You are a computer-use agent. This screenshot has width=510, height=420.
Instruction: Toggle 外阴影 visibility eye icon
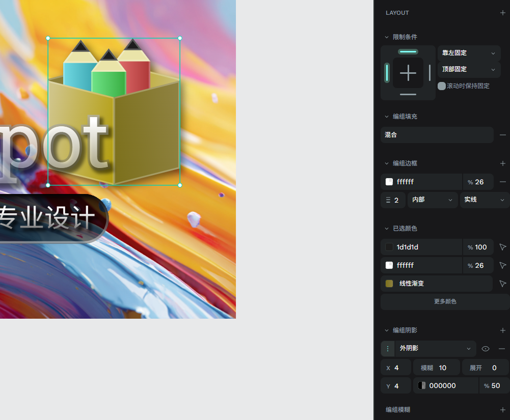[x=485, y=349]
